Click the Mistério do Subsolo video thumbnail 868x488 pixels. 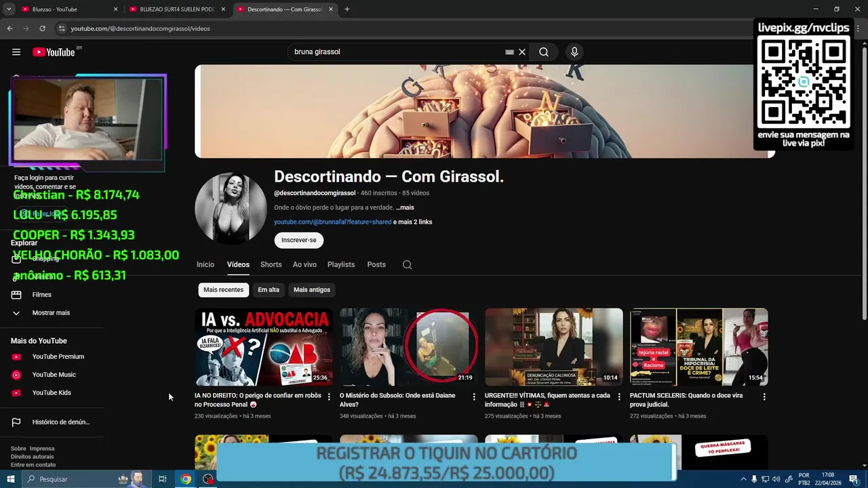point(408,347)
